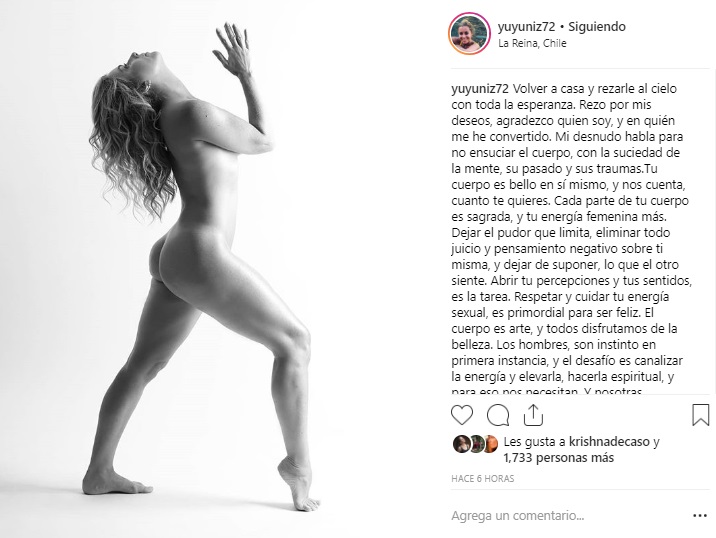This screenshot has height=538, width=716.
Task: Like the post with heart icon
Action: pyautogui.click(x=462, y=415)
